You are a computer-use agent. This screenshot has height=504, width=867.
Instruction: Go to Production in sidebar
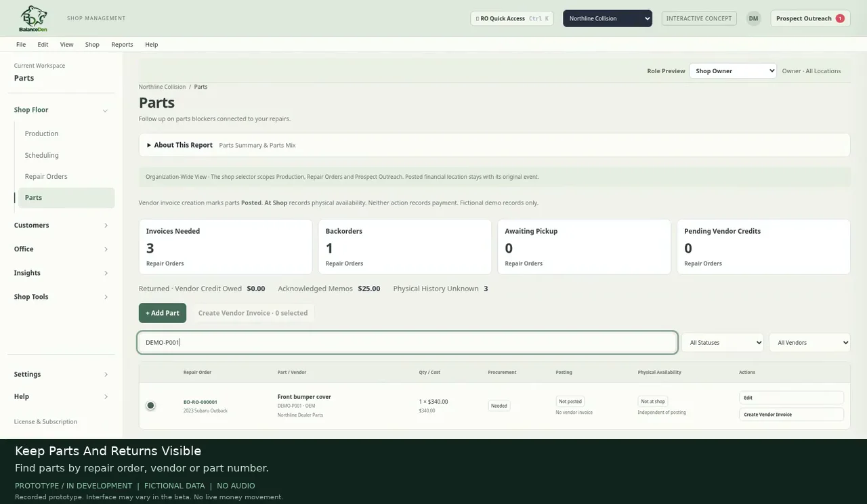point(41,133)
